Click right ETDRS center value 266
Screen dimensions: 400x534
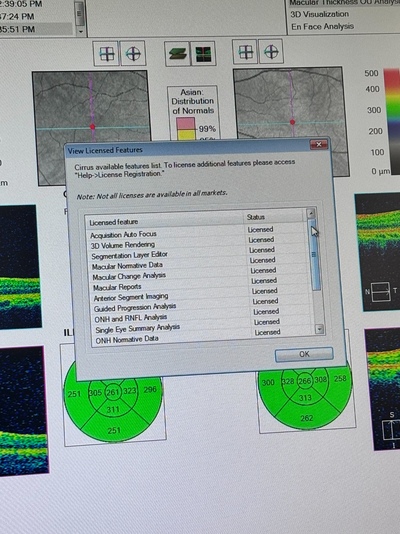pos(305,381)
